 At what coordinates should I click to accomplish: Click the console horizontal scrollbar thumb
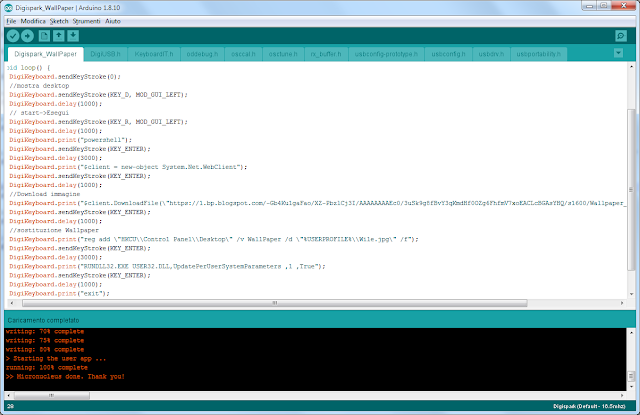pos(52,395)
